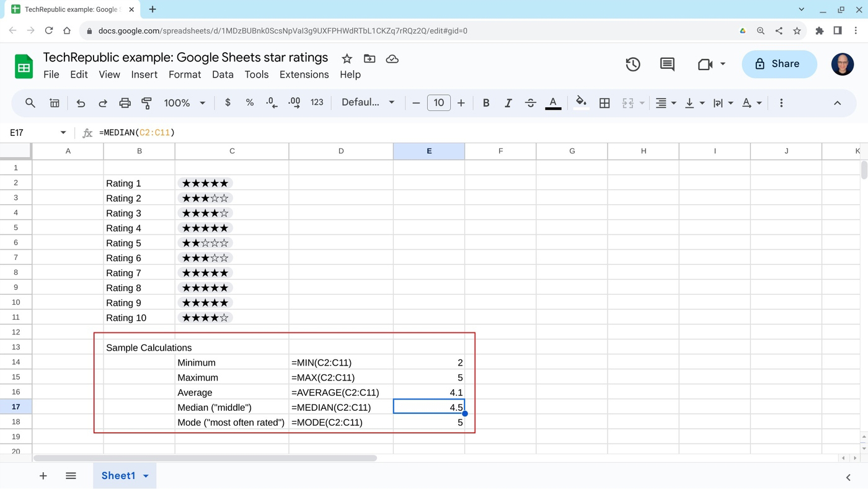The height and width of the screenshot is (489, 868).
Task: Select the borders icon
Action: tap(604, 102)
